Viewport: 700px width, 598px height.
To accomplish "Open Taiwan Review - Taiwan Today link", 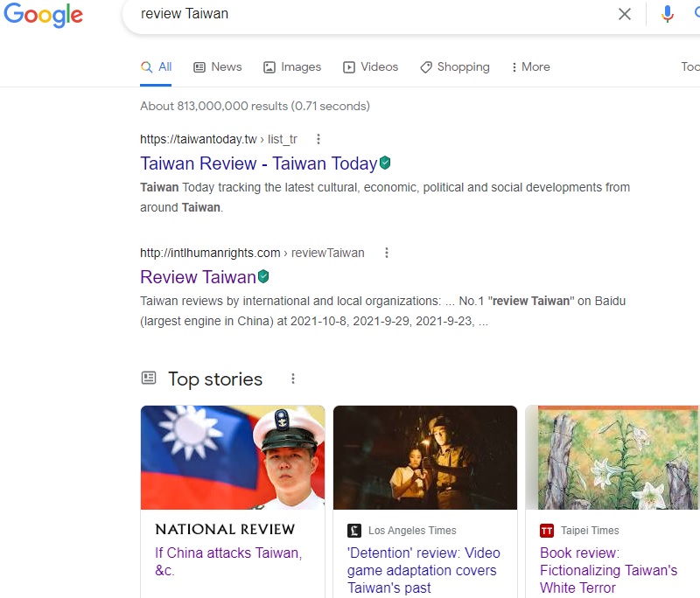I will [x=258, y=163].
